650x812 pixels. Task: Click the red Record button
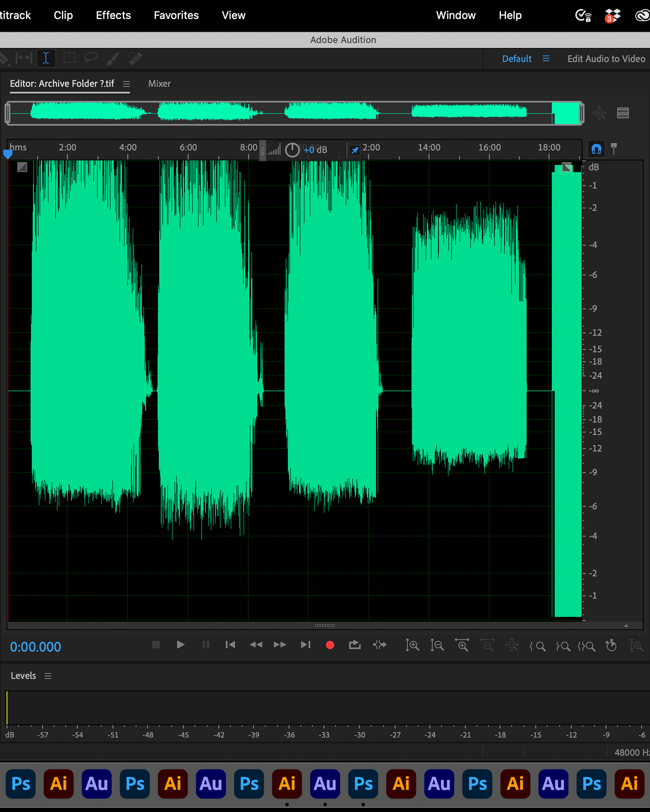[x=330, y=645]
